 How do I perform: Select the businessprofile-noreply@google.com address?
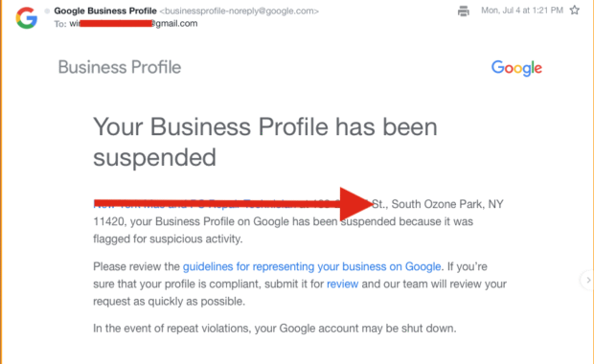click(x=240, y=11)
